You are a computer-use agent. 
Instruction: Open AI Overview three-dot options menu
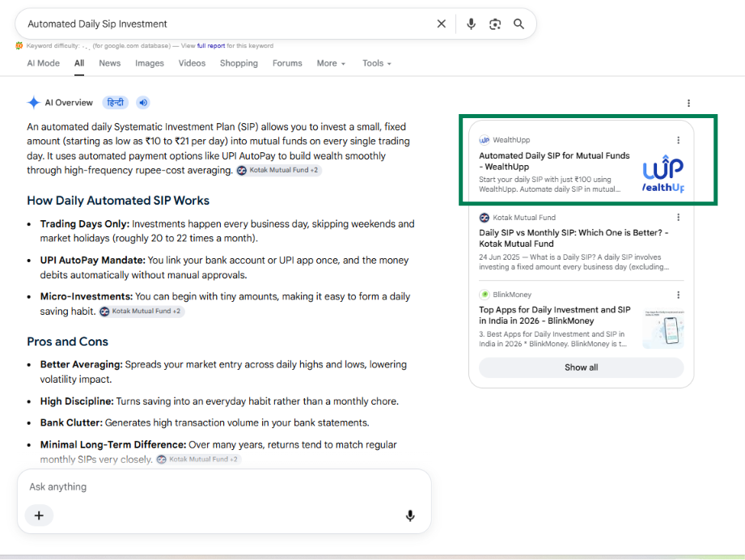coord(688,103)
